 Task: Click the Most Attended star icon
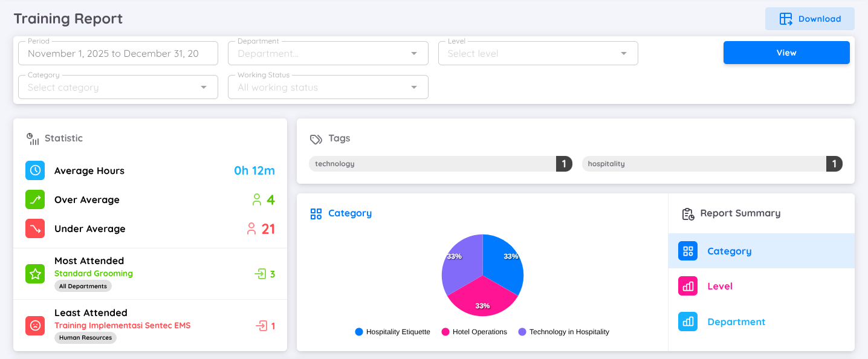click(x=34, y=273)
